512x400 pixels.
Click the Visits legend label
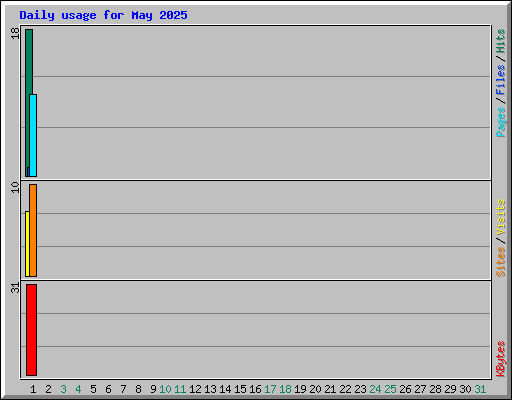(500, 217)
